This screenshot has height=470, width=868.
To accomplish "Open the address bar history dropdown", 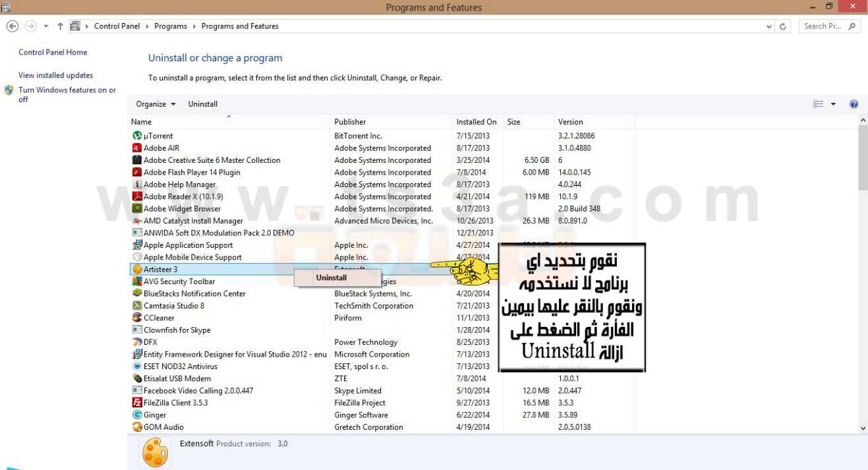I will [x=769, y=26].
